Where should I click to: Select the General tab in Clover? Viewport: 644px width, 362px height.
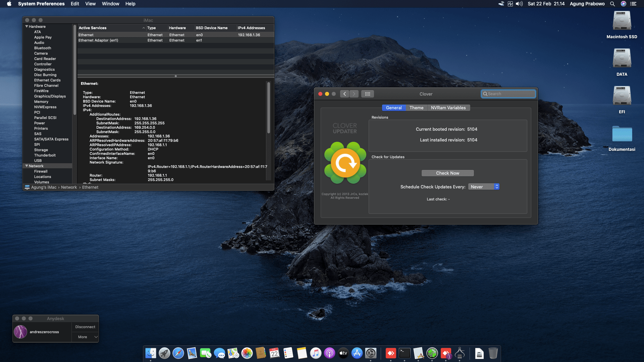click(x=394, y=108)
